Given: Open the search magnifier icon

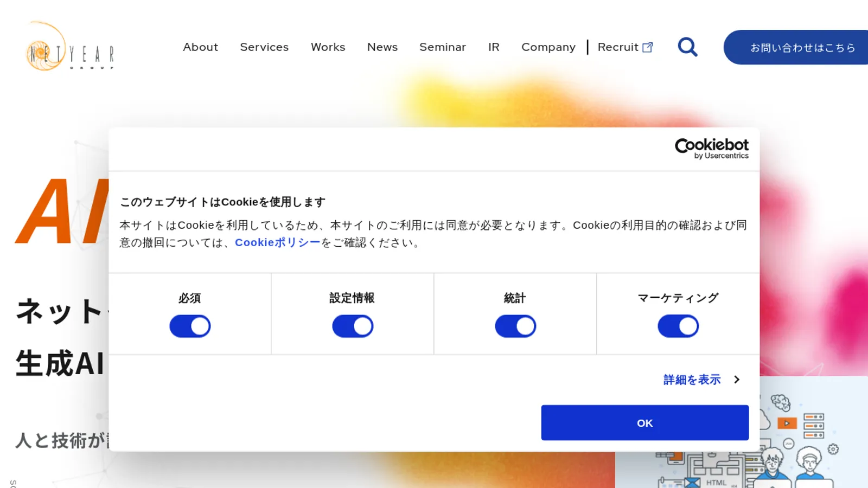Looking at the screenshot, I should 687,47.
